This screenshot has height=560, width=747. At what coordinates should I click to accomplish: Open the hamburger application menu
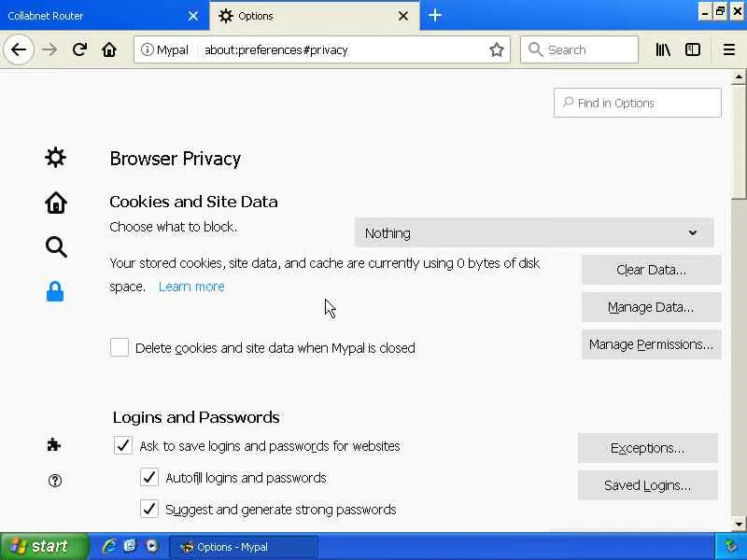tap(729, 49)
